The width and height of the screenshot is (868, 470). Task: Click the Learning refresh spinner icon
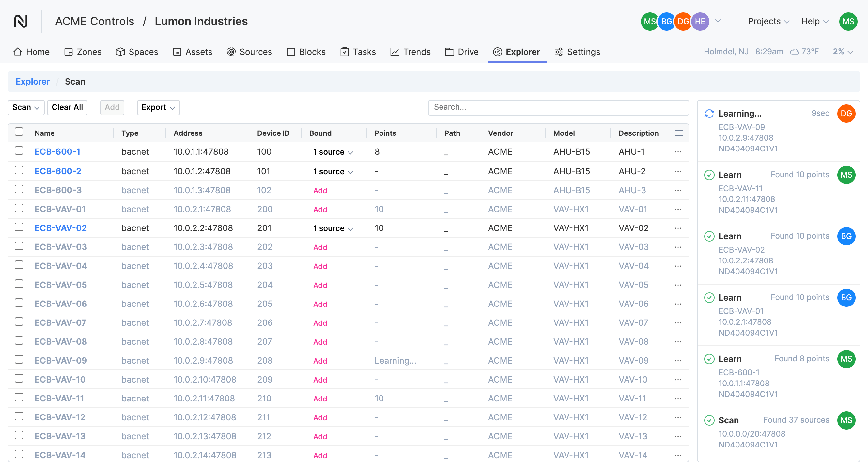(709, 114)
